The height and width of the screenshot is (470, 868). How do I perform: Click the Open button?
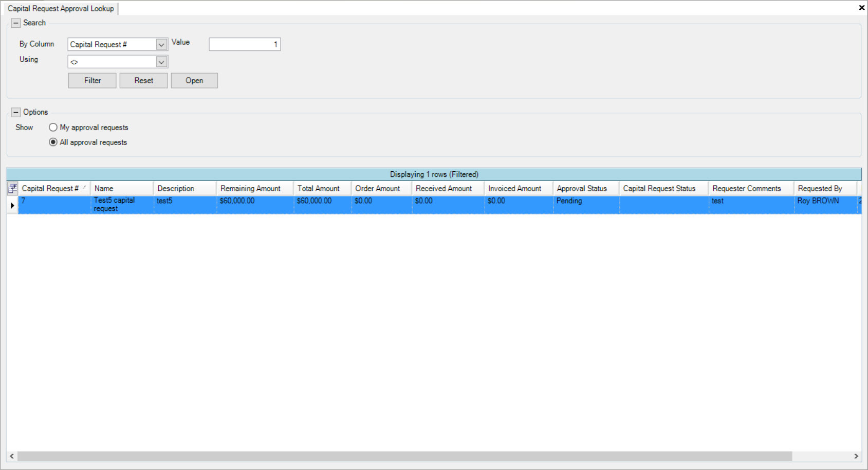(194, 80)
